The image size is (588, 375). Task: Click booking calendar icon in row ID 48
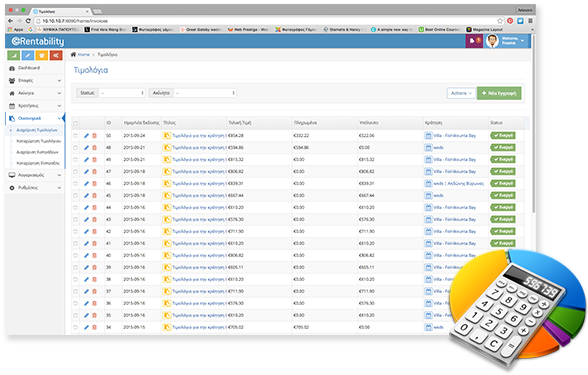[428, 148]
